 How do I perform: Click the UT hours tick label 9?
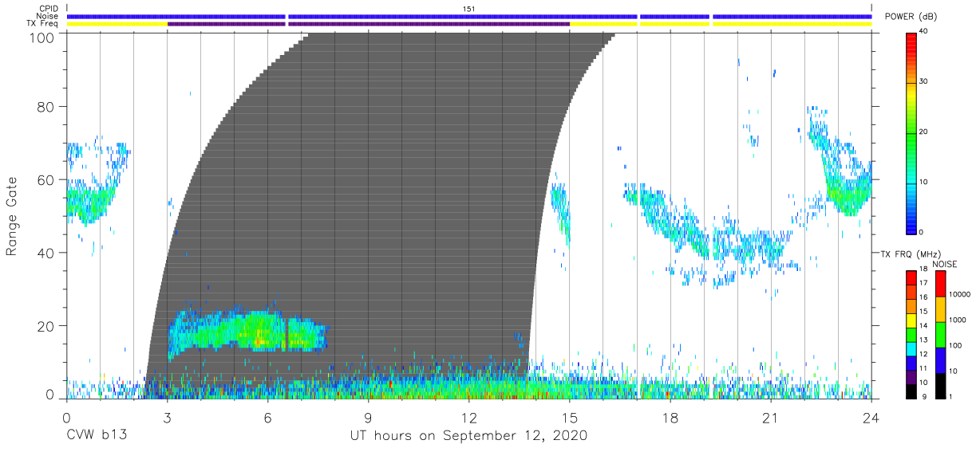click(368, 417)
